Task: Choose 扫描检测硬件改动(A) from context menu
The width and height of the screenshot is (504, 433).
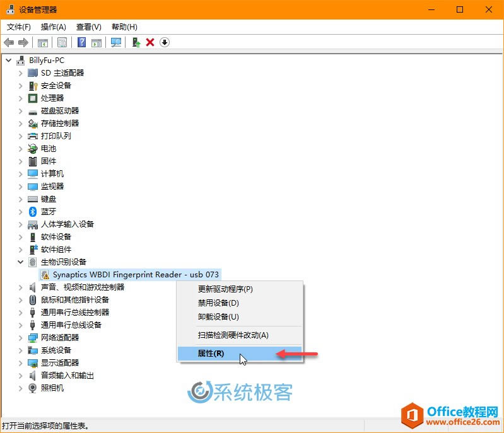Action: [240, 335]
